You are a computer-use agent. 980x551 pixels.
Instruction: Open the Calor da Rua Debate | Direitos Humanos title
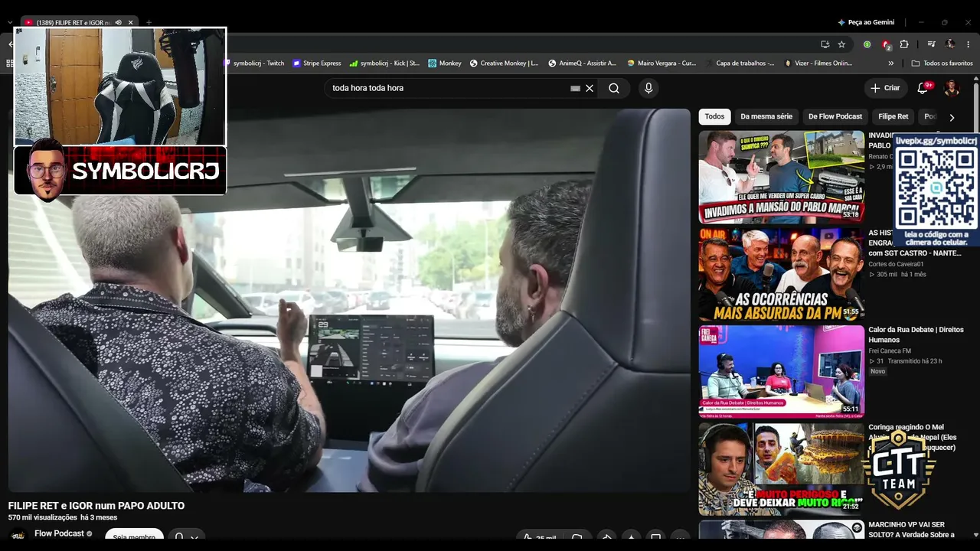pyautogui.click(x=916, y=334)
